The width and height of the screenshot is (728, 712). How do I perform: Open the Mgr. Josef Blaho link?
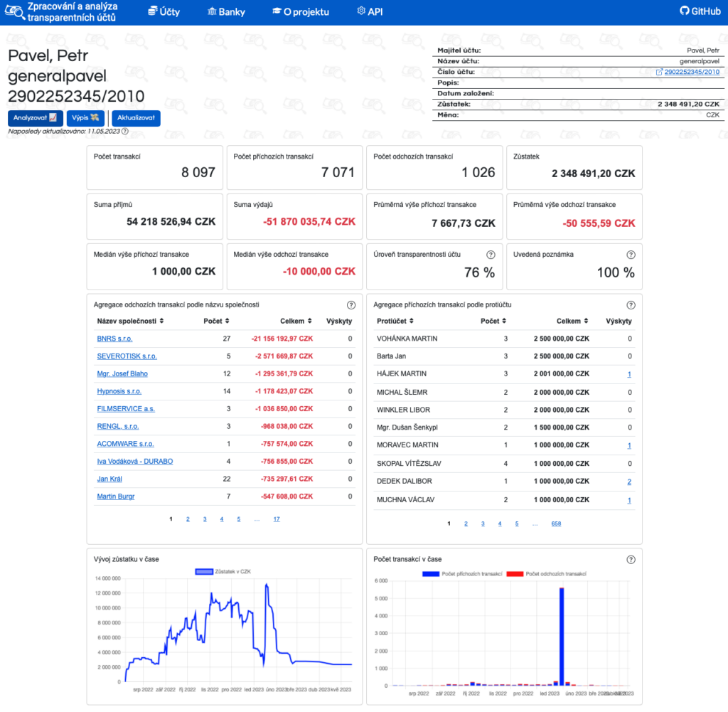(x=122, y=374)
